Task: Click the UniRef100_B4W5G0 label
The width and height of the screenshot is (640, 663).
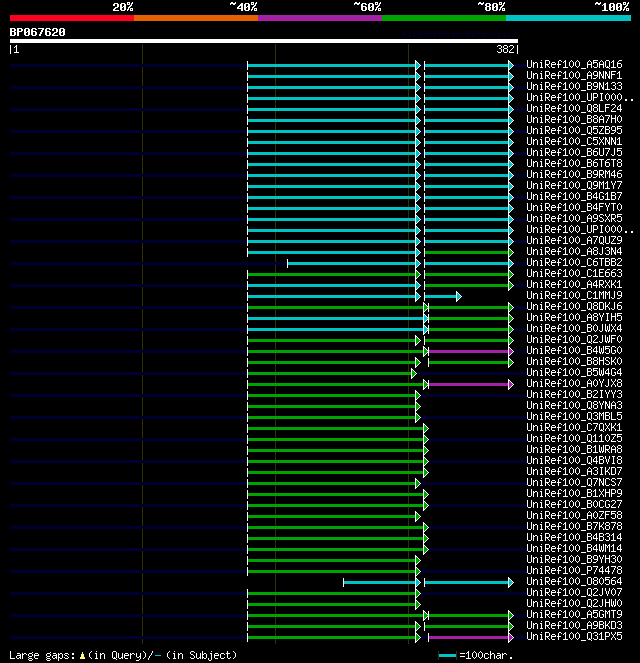Action: point(574,350)
